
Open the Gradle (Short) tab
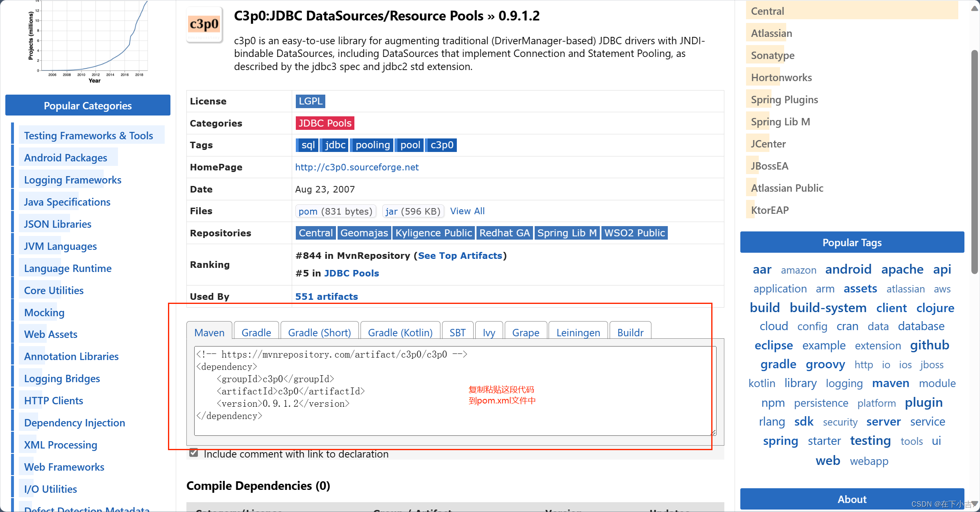pyautogui.click(x=320, y=332)
